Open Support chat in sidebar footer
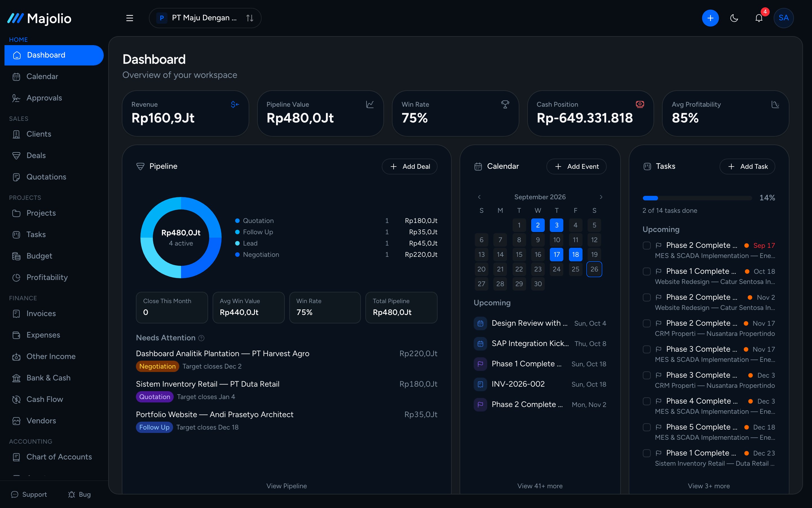Viewport: 812px width, 508px height. point(29,494)
